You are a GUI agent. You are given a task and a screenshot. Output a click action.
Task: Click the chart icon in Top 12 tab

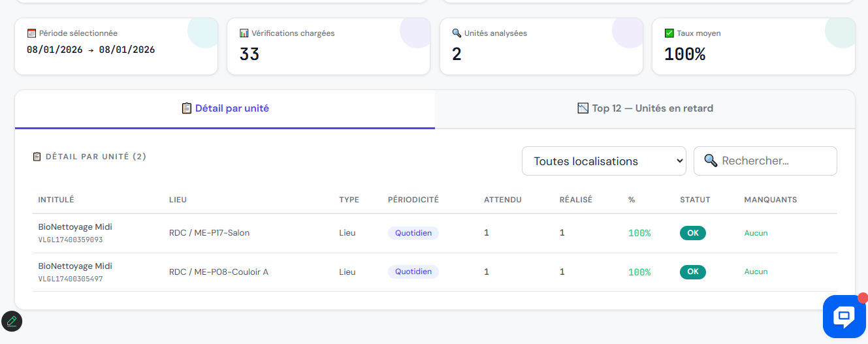pos(583,108)
